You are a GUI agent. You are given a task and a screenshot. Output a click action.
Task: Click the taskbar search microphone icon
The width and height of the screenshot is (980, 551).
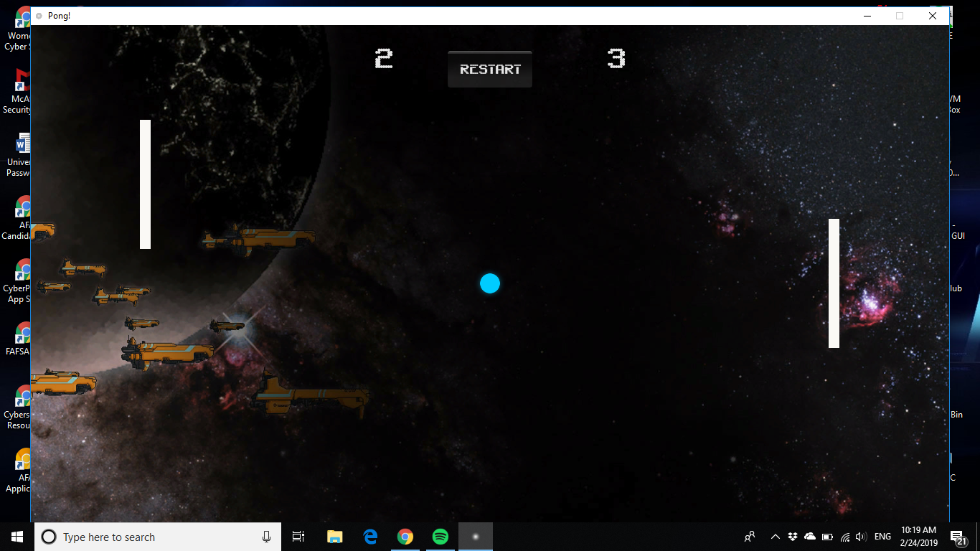pyautogui.click(x=266, y=537)
